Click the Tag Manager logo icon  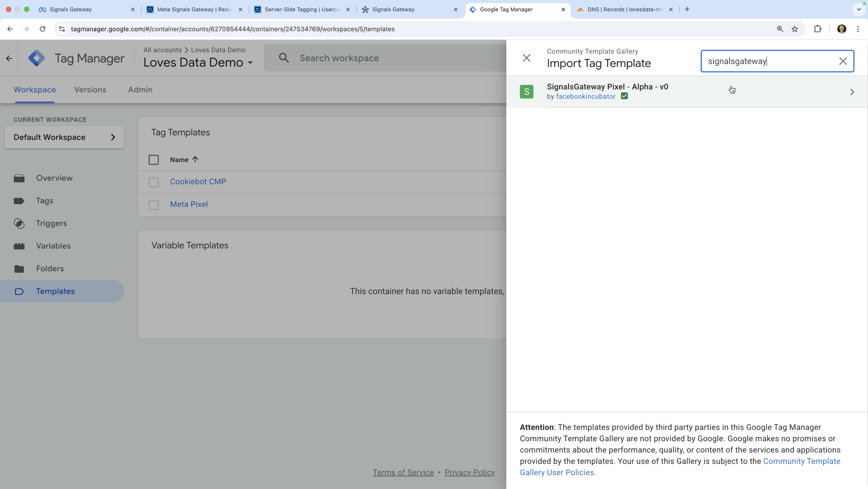point(36,58)
